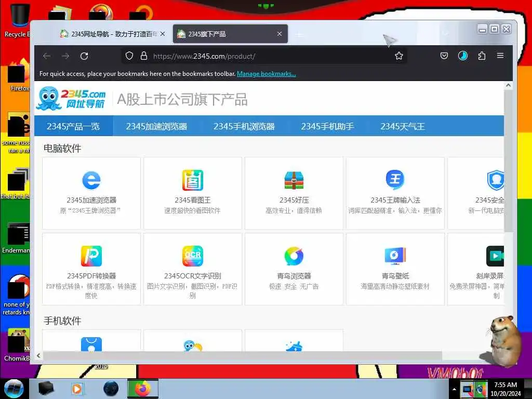Bookmark this page with the star
Screen dimensions: 532x399
pos(399,56)
